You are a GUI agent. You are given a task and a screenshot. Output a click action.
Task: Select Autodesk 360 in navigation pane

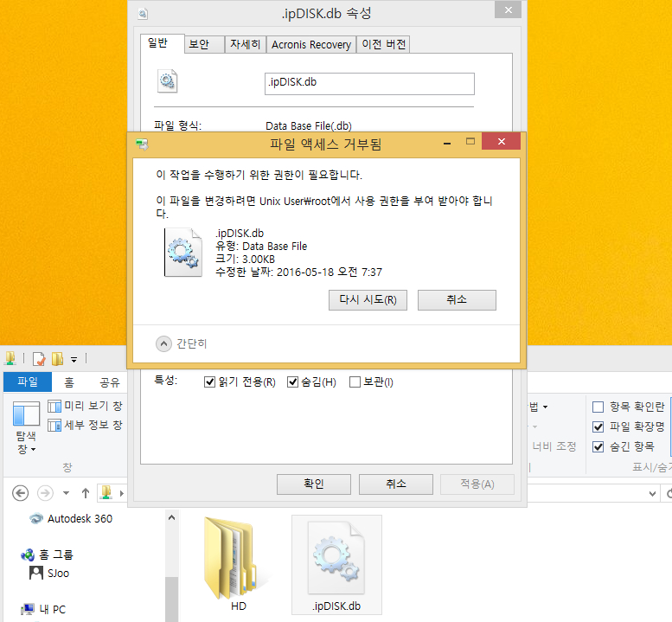point(71,519)
